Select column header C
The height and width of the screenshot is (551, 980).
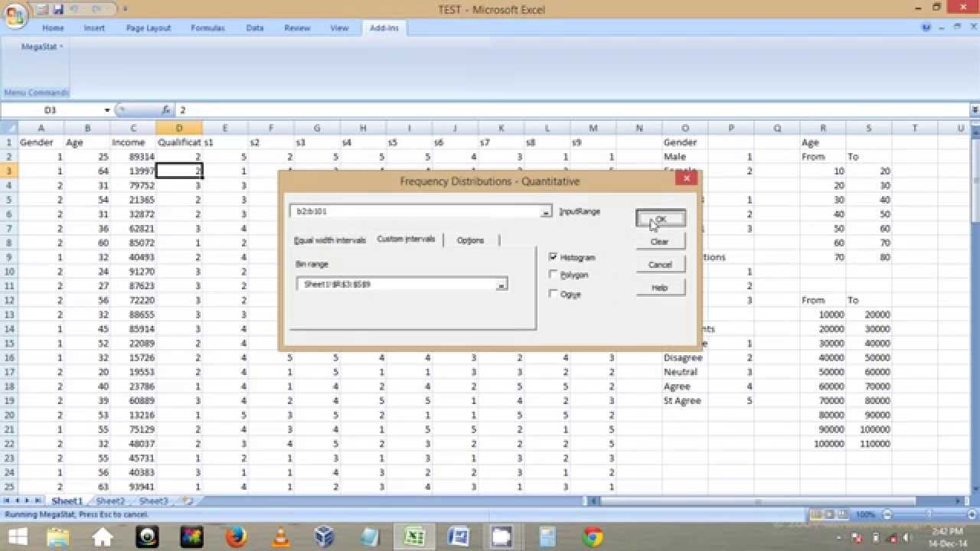[x=133, y=128]
